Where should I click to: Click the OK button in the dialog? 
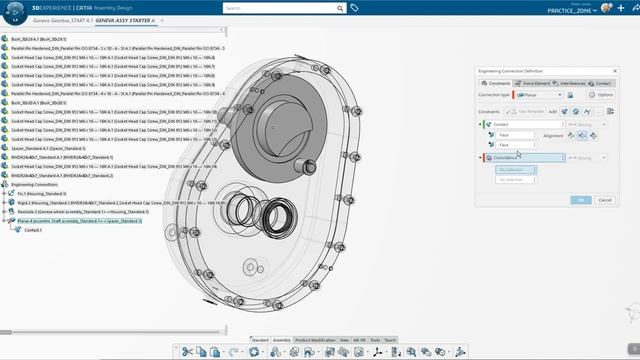click(x=581, y=200)
